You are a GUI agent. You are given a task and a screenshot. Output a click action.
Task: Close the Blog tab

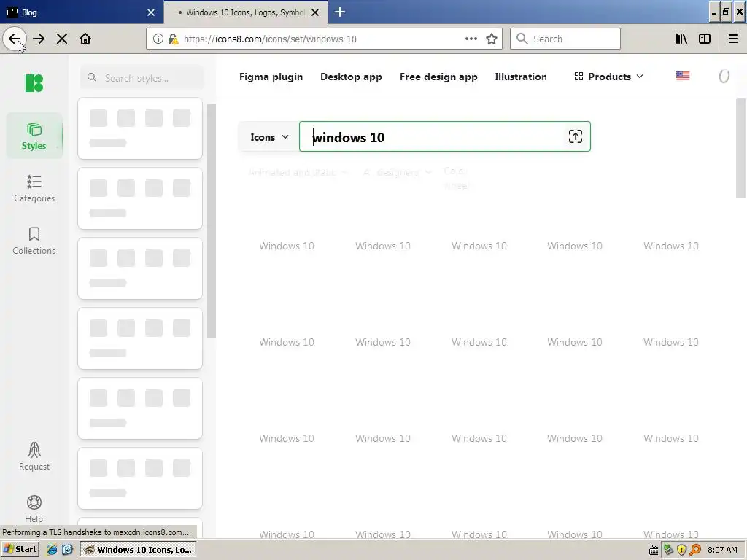point(151,12)
